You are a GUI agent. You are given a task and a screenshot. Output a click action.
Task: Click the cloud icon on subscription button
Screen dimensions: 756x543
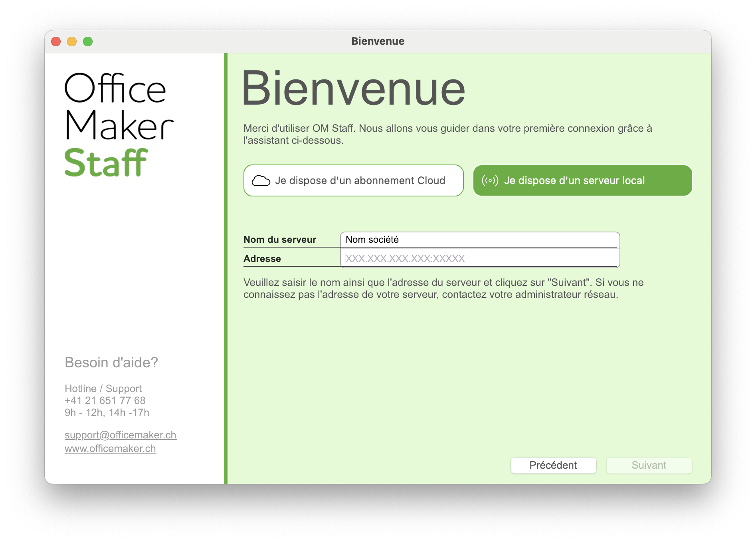tap(261, 180)
